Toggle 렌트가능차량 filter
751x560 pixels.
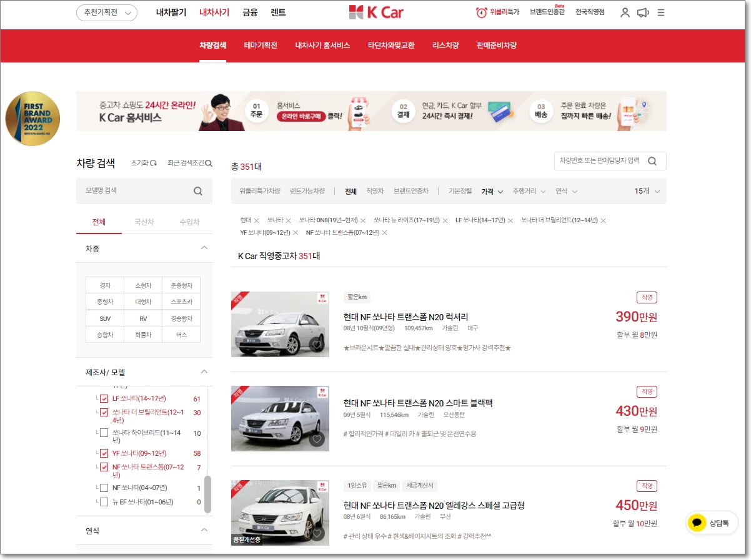(307, 191)
